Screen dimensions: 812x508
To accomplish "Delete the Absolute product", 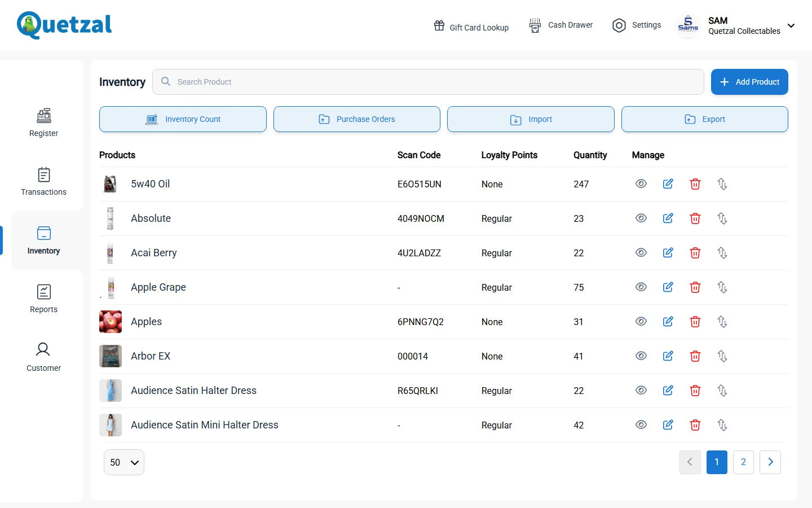I will 695,218.
